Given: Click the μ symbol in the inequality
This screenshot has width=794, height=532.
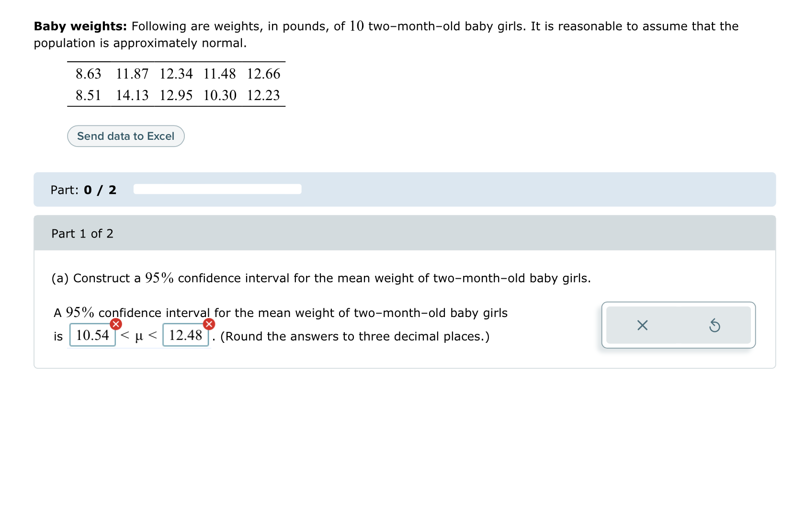Looking at the screenshot, I should pos(139,336).
